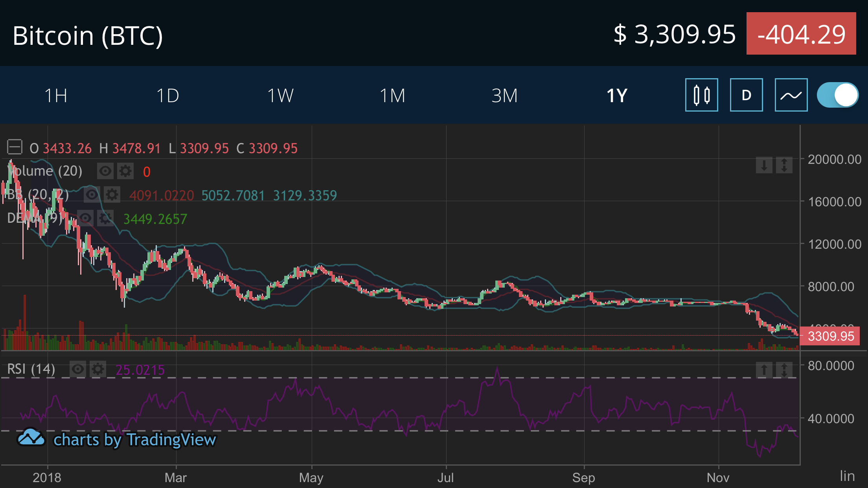Maximize the main price chart pane
Viewport: 868px width, 488px height.
click(x=784, y=165)
